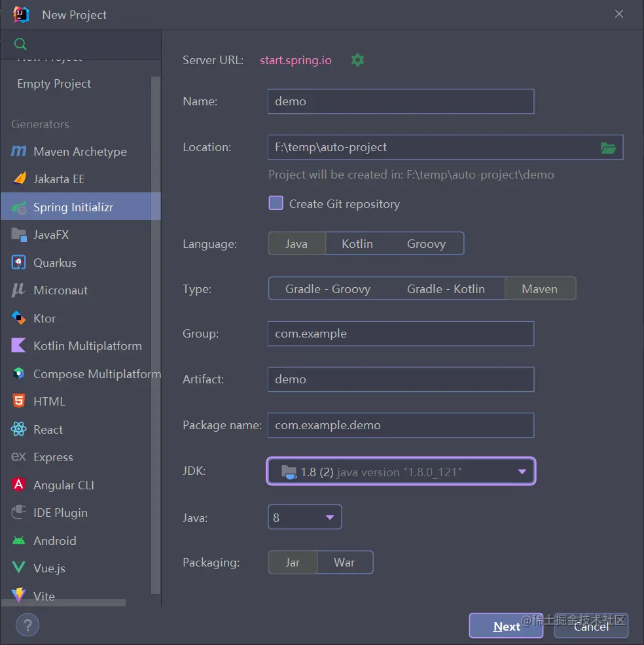Image resolution: width=644 pixels, height=645 pixels.
Task: Click the Cancel button
Action: (x=591, y=625)
